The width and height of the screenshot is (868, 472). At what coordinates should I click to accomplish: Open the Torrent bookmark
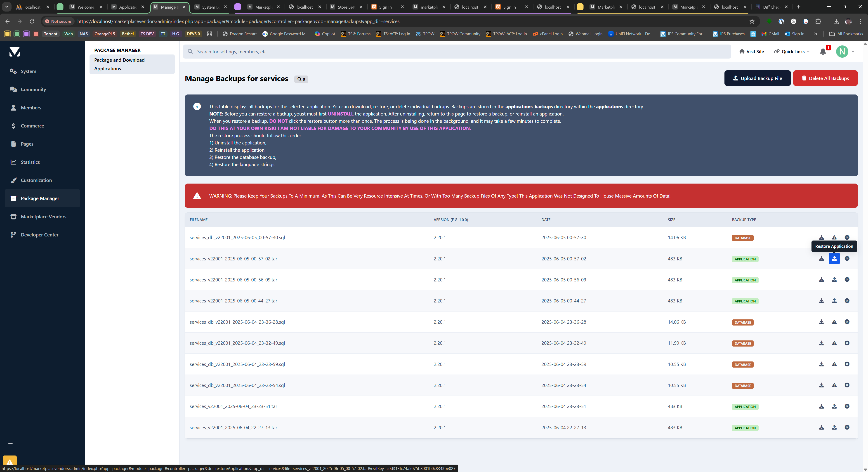(51, 34)
